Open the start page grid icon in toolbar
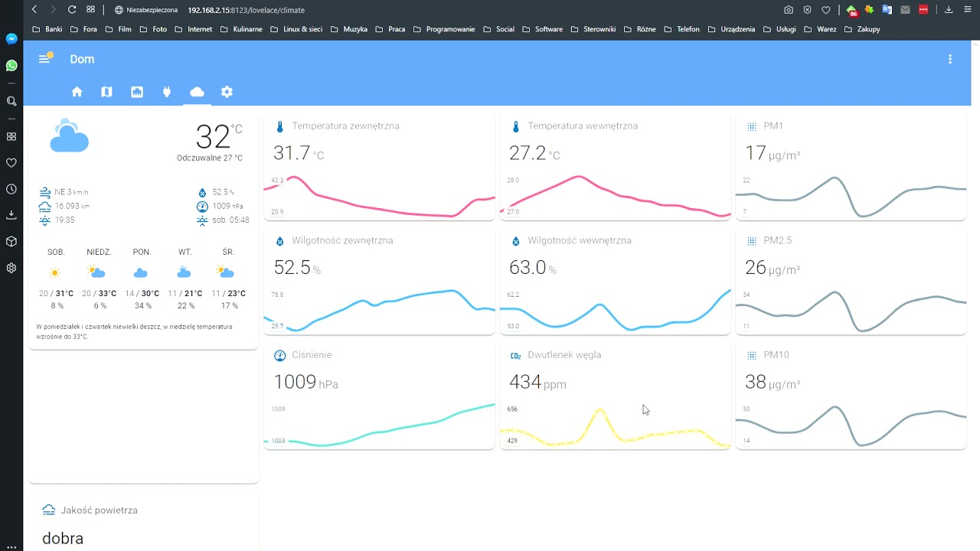980x551 pixels. tap(90, 9)
